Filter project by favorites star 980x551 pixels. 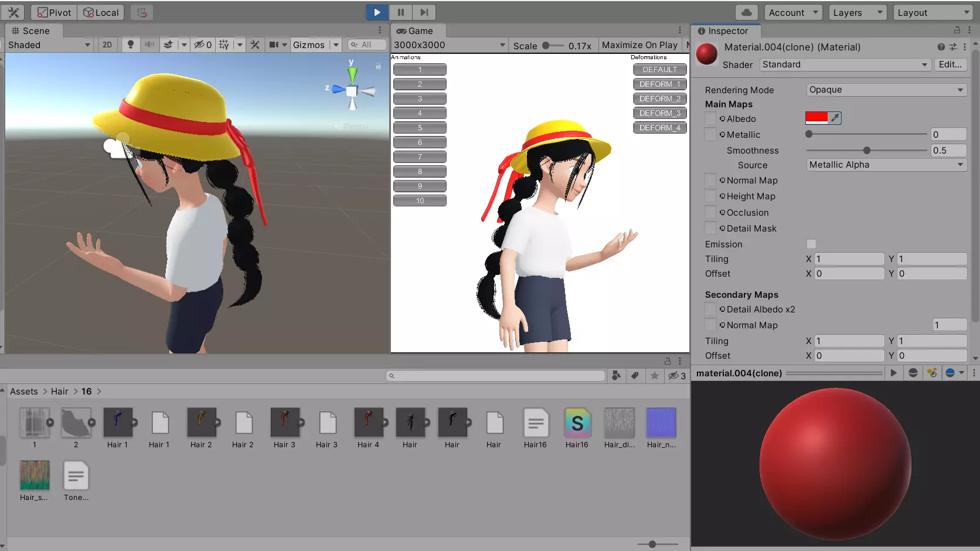(655, 376)
